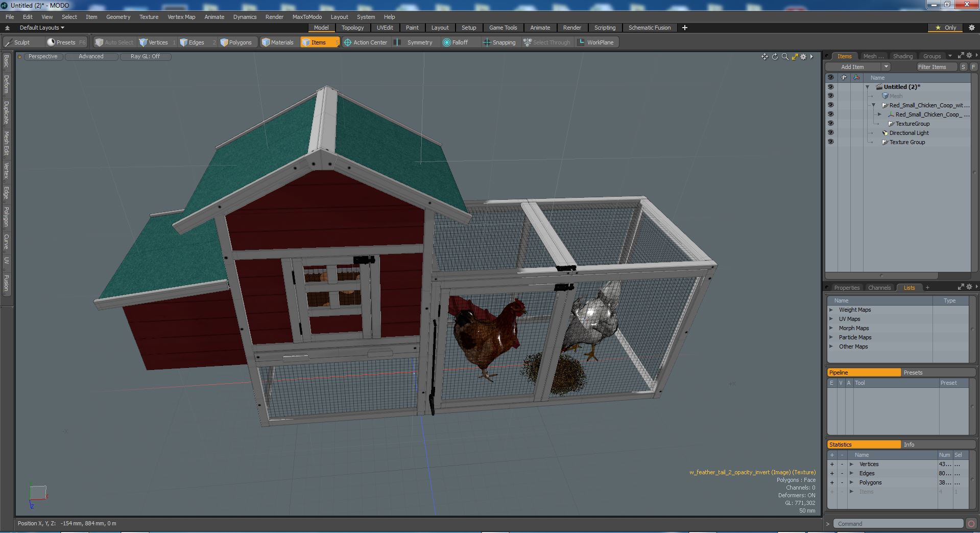Hide the Mesh item via eye icon

click(830, 96)
